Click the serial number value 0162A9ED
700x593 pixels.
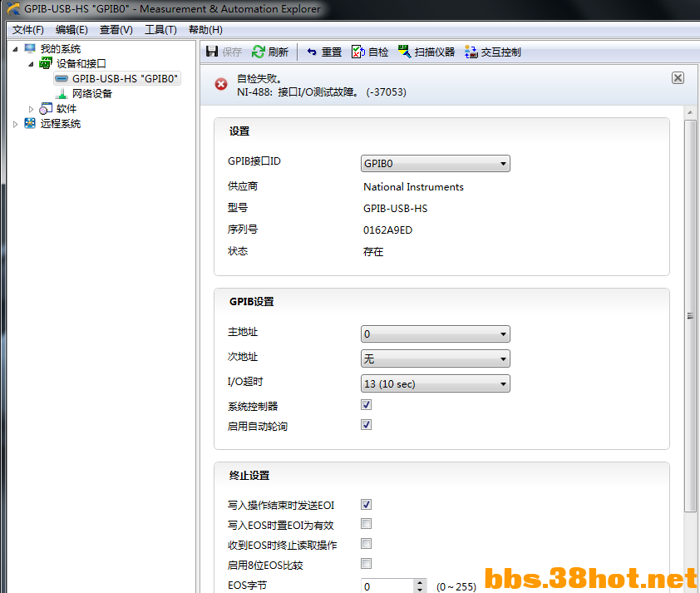(387, 230)
